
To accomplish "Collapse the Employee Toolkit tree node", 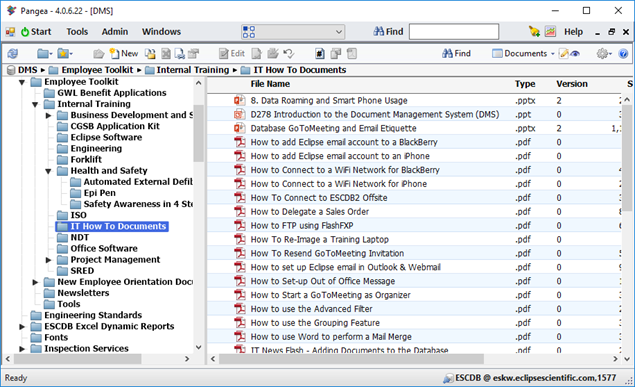I will [x=22, y=82].
